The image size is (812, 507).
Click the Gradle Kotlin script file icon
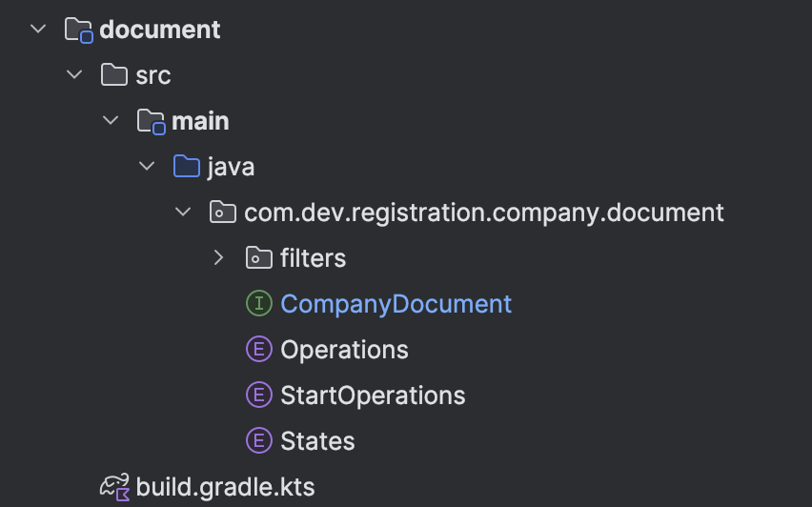[x=114, y=487]
